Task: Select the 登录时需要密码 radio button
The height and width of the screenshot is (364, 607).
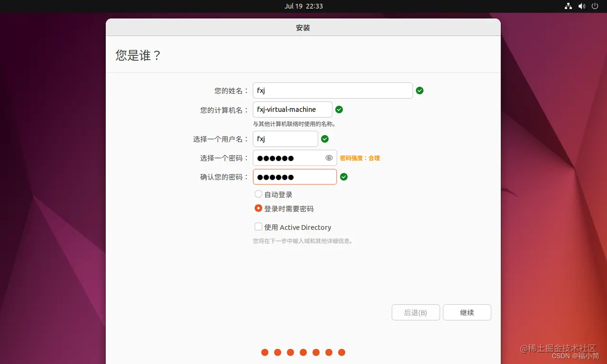Action: 258,208
